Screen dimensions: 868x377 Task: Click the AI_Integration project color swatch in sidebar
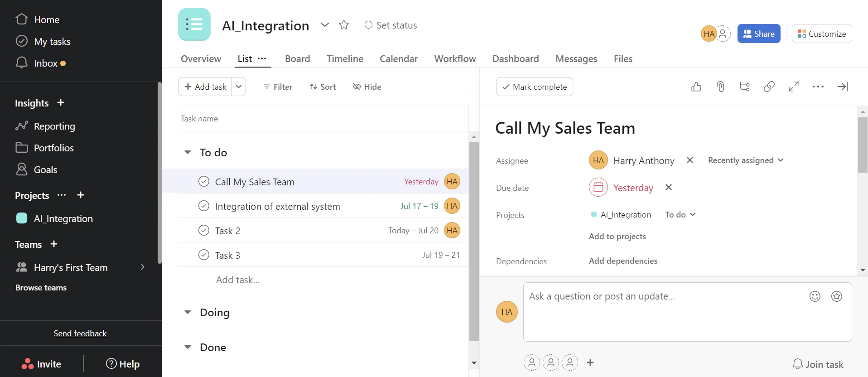22,218
